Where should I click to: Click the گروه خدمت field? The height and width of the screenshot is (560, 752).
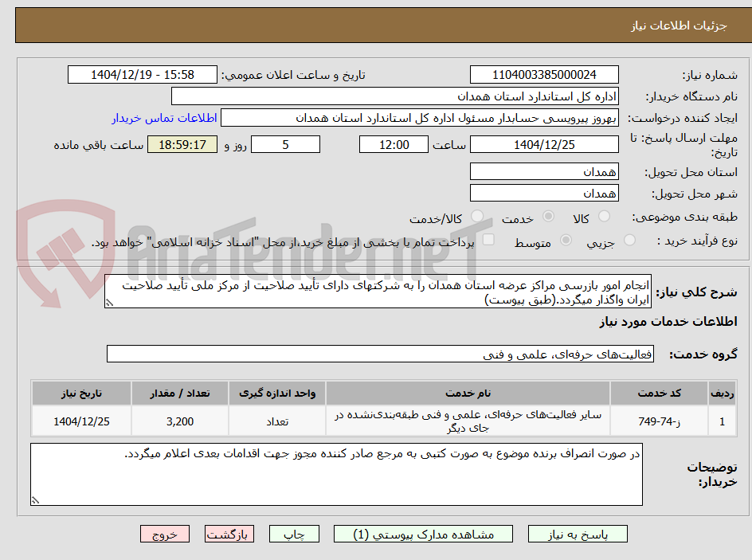coord(380,354)
